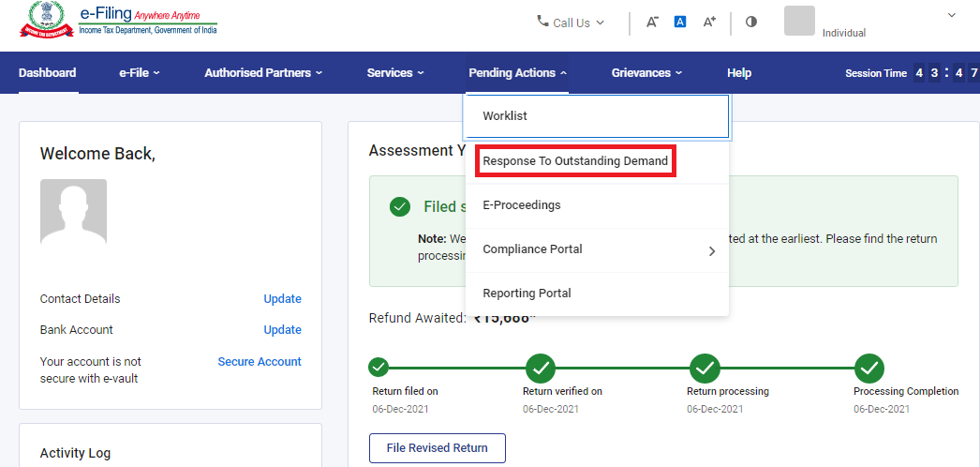This screenshot has height=467, width=980.
Task: Click the user avatar in header
Action: 799,21
